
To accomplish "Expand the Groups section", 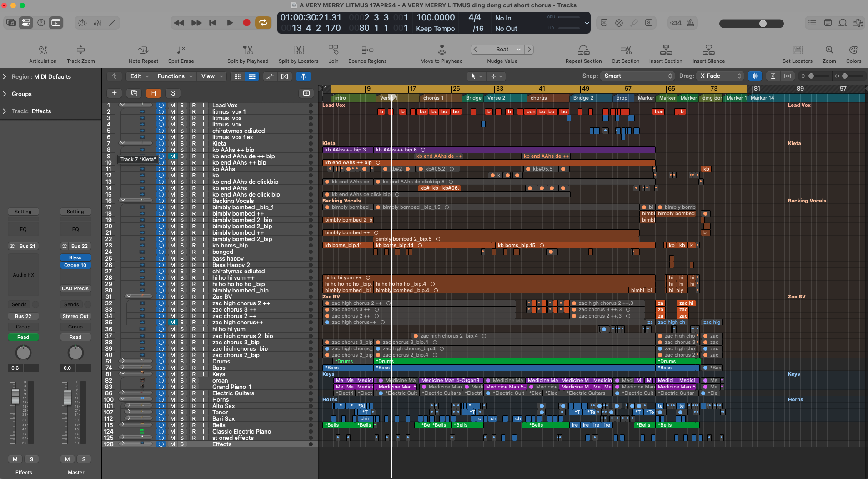I will [5, 94].
